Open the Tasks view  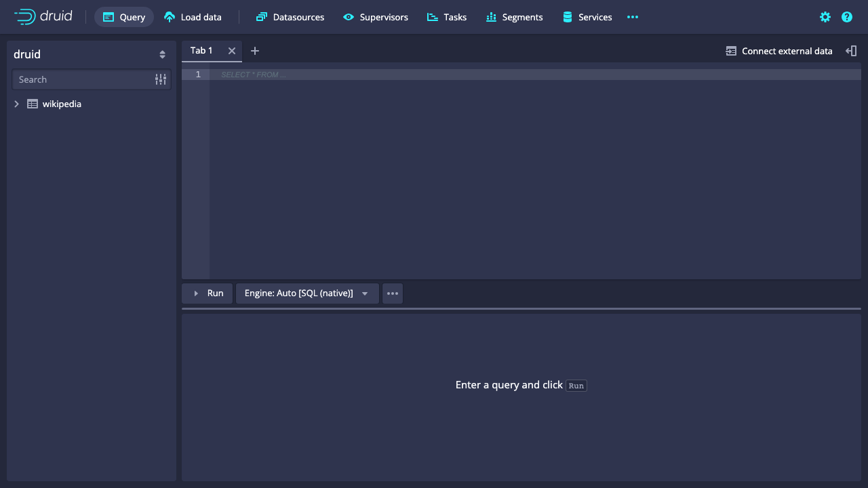click(447, 17)
